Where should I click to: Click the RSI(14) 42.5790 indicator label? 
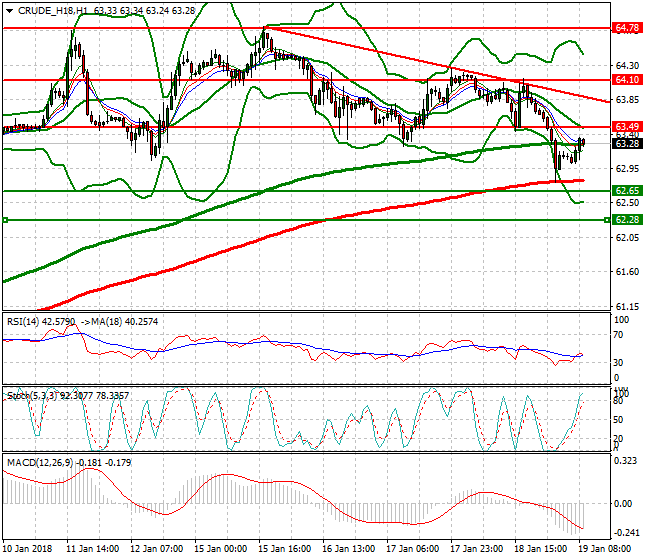point(41,322)
